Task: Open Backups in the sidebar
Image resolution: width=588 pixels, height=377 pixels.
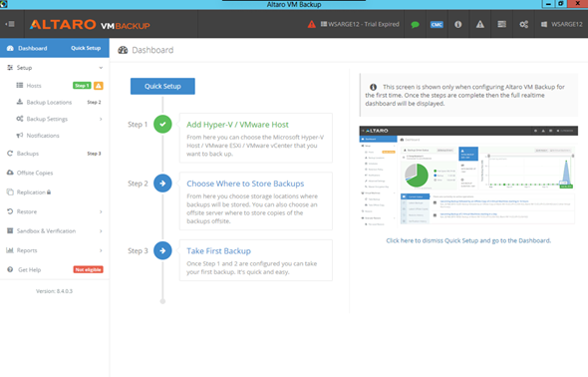Action: coord(28,154)
